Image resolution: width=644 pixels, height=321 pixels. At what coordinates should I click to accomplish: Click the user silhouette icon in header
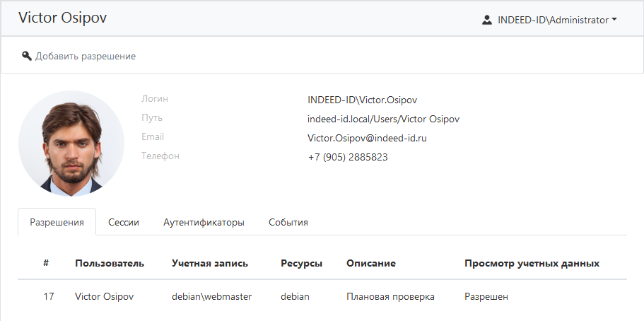click(486, 20)
